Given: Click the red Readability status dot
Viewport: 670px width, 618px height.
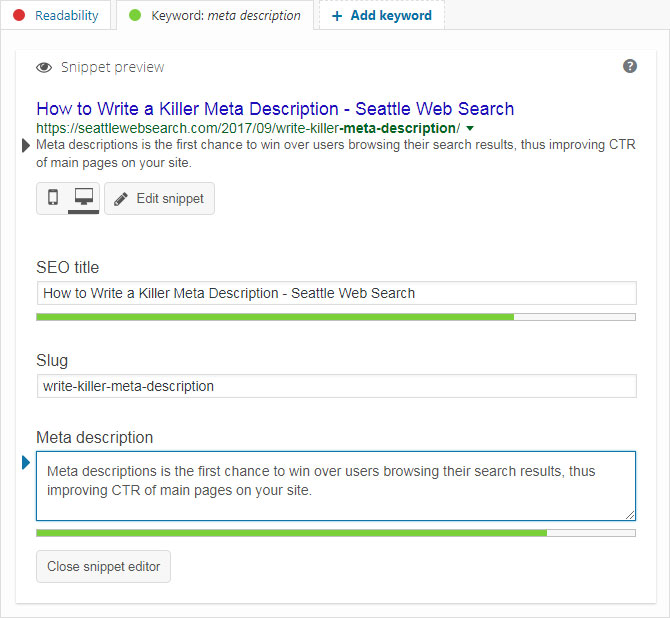Looking at the screenshot, I should [19, 15].
